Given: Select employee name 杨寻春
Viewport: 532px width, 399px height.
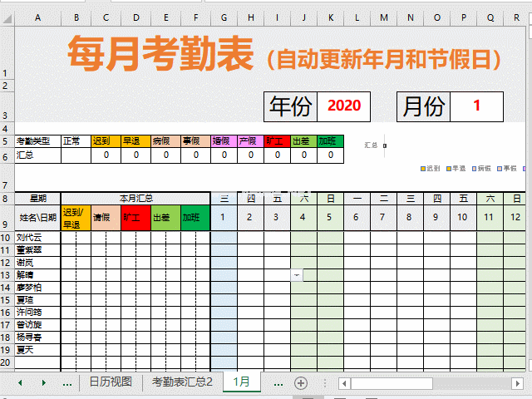Looking at the screenshot, I should coord(37,337).
